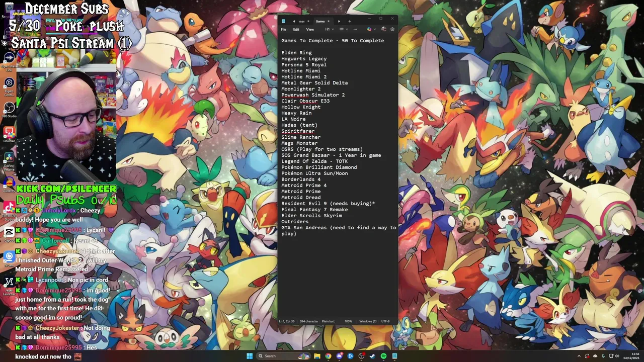This screenshot has width=644, height=362.
Task: Click Plain text in the status bar
Action: coord(328,321)
